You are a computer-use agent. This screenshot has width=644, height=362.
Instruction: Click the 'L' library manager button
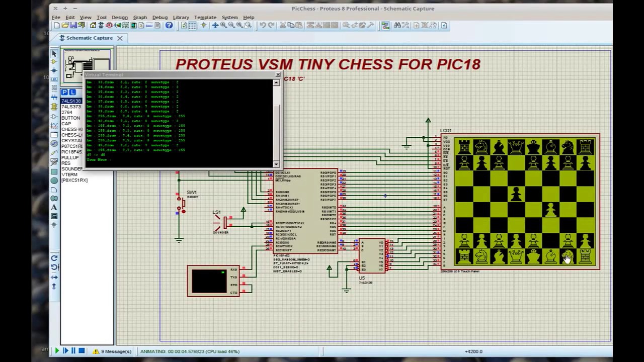[x=72, y=92]
